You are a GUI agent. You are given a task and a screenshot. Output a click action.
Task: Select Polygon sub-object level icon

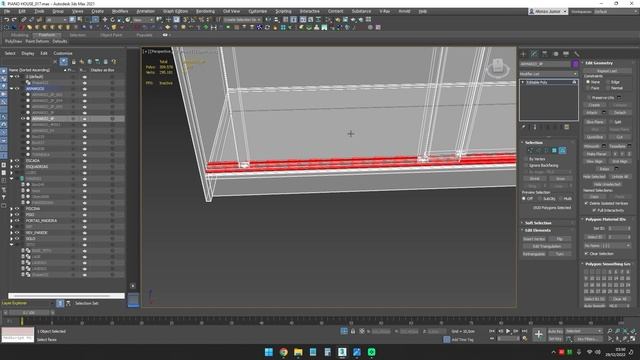(554, 151)
